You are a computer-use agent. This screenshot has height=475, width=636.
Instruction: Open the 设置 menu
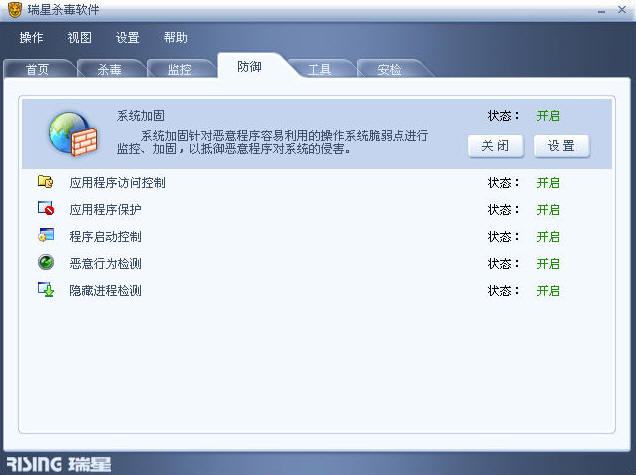point(128,38)
